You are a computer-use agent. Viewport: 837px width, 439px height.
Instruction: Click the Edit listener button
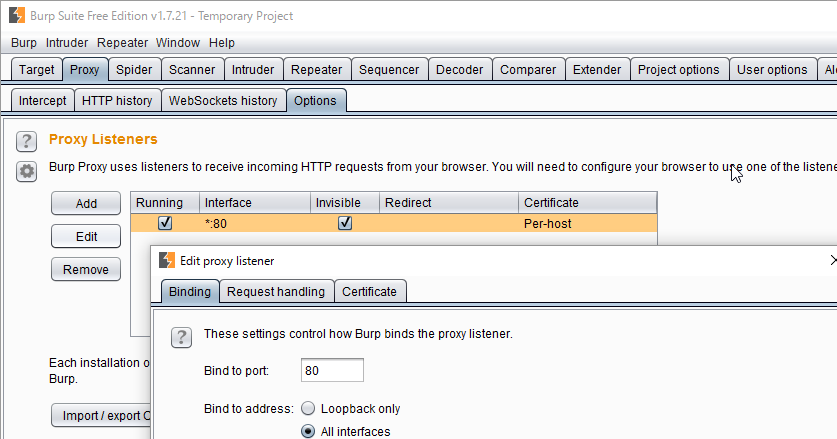[86, 237]
